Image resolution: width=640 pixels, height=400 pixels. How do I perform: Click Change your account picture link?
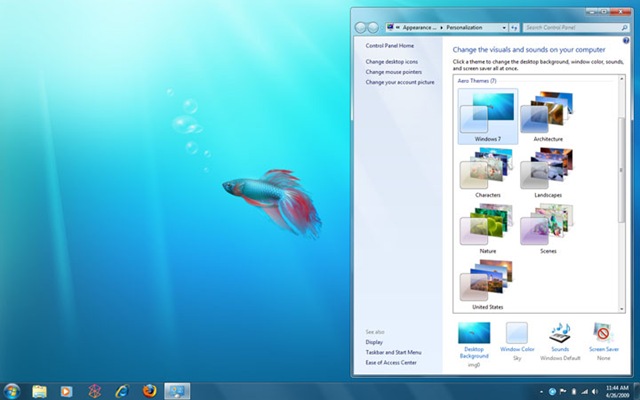coord(400,82)
